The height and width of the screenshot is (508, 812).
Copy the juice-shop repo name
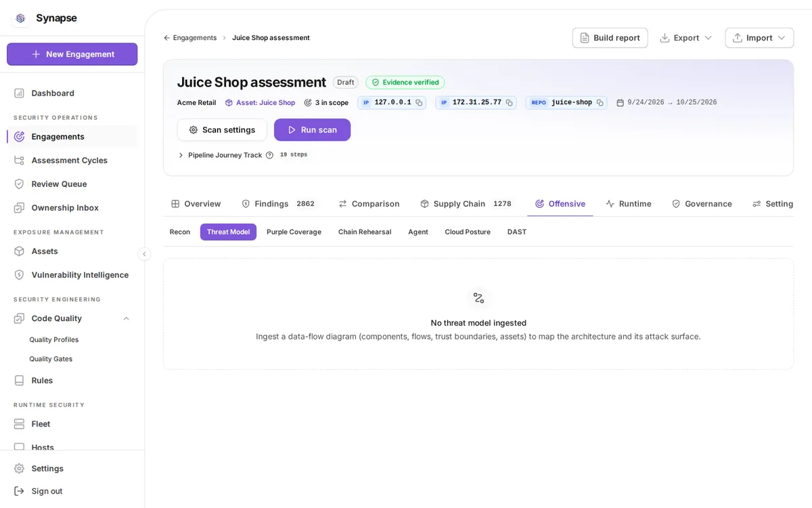coord(600,103)
